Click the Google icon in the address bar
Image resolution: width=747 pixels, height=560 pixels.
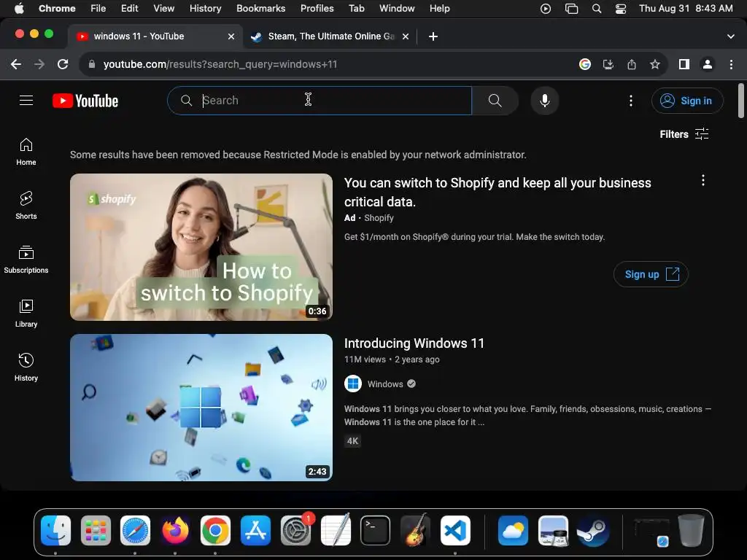coord(584,64)
